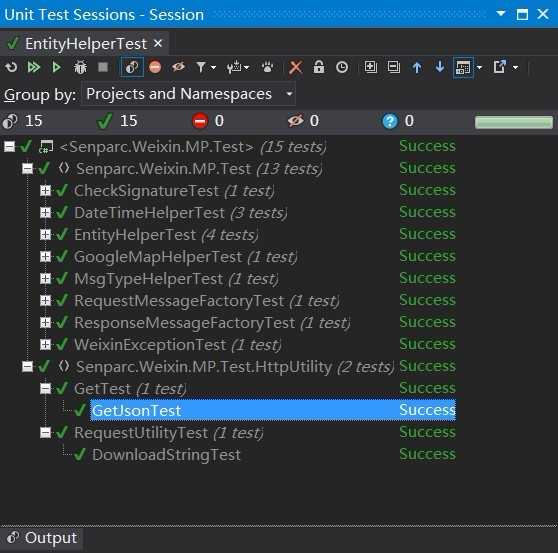
Task: Toggle the show all tests filter icon
Action: point(132,67)
